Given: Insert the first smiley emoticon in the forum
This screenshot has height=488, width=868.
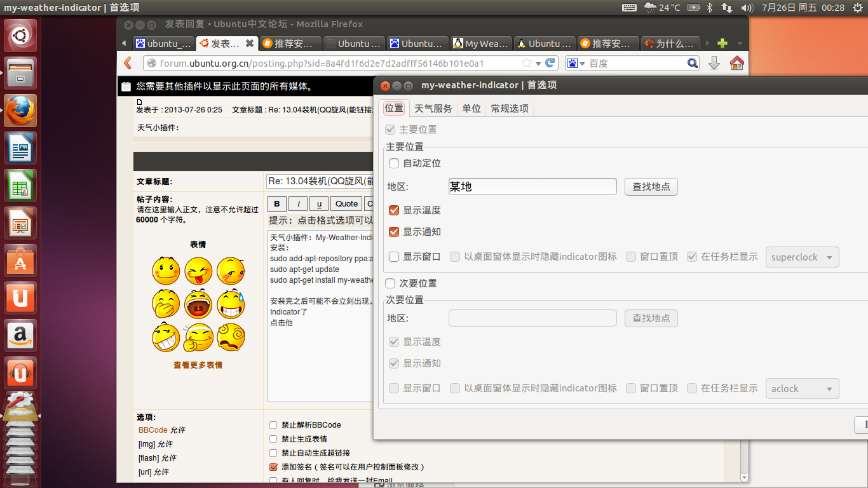Looking at the screenshot, I should coord(166,271).
